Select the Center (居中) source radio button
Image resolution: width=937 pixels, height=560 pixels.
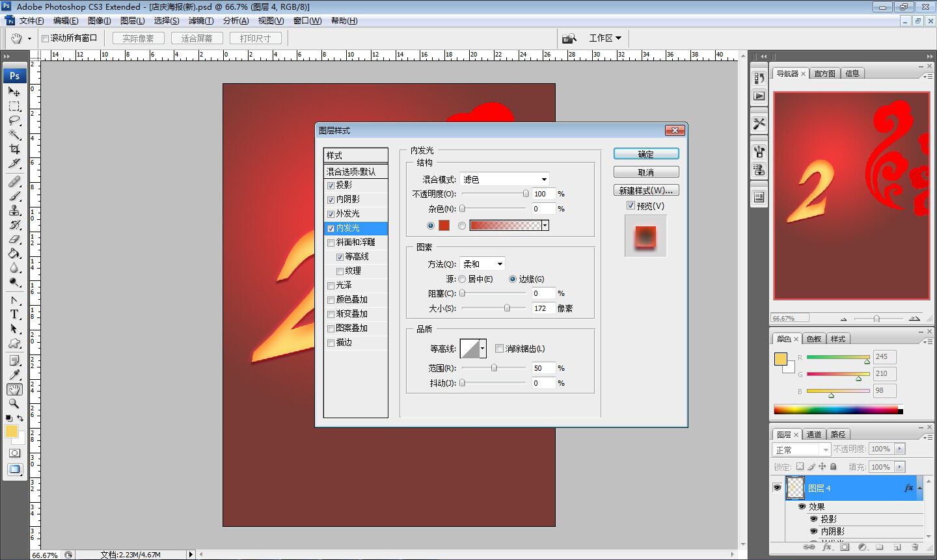tap(462, 279)
